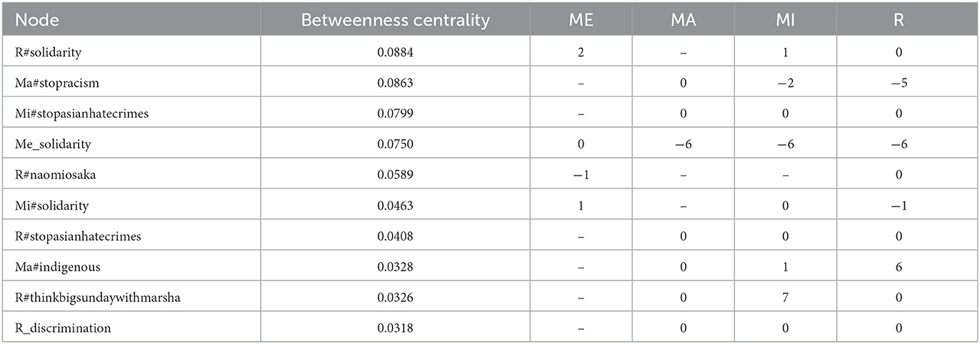Click the Node column header
Image resolution: width=980 pixels, height=344 pixels.
131,21
